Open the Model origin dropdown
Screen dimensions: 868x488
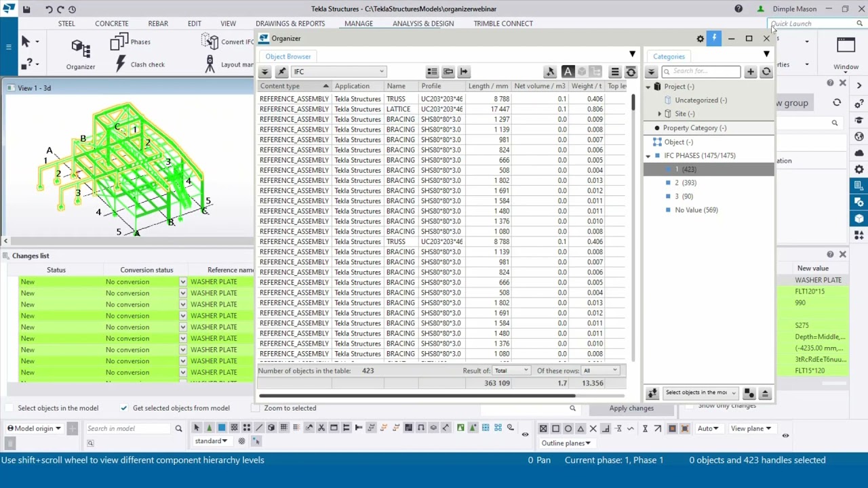click(x=34, y=428)
